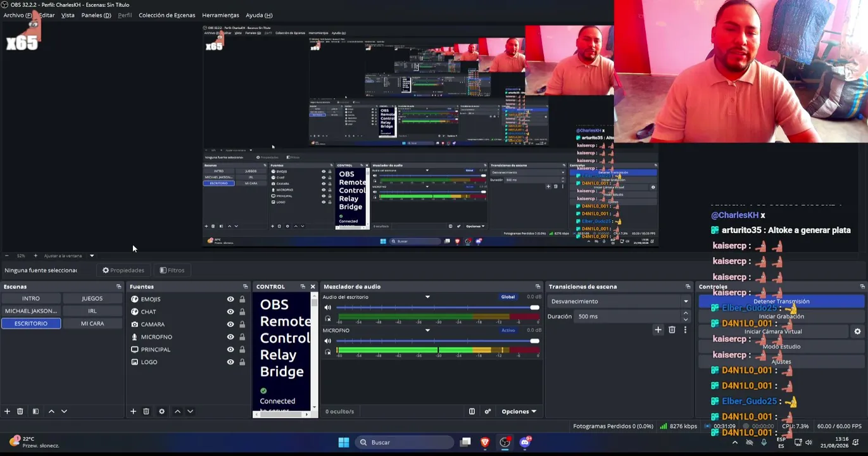Move scene down with arrow in Escenas
This screenshot has height=456, width=868.
pos(64,412)
